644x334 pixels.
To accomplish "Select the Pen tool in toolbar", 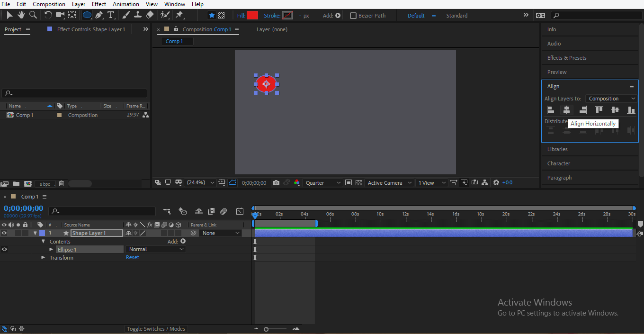I will point(98,15).
